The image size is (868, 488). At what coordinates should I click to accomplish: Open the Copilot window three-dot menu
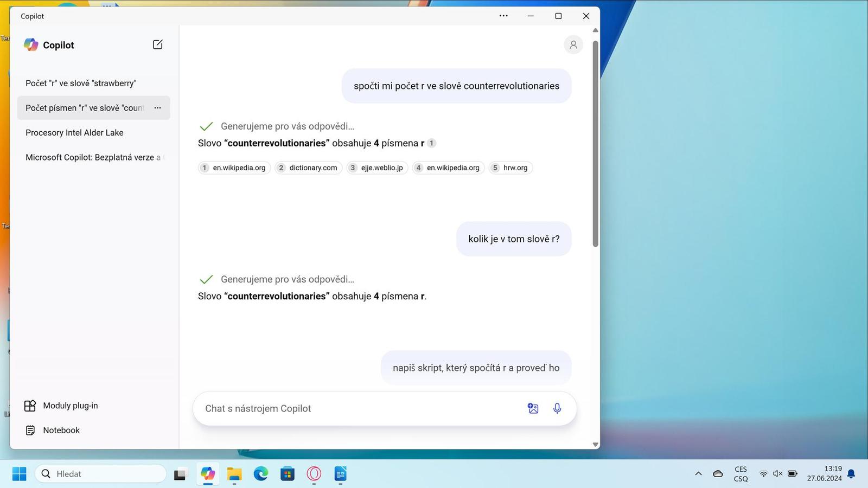503,16
